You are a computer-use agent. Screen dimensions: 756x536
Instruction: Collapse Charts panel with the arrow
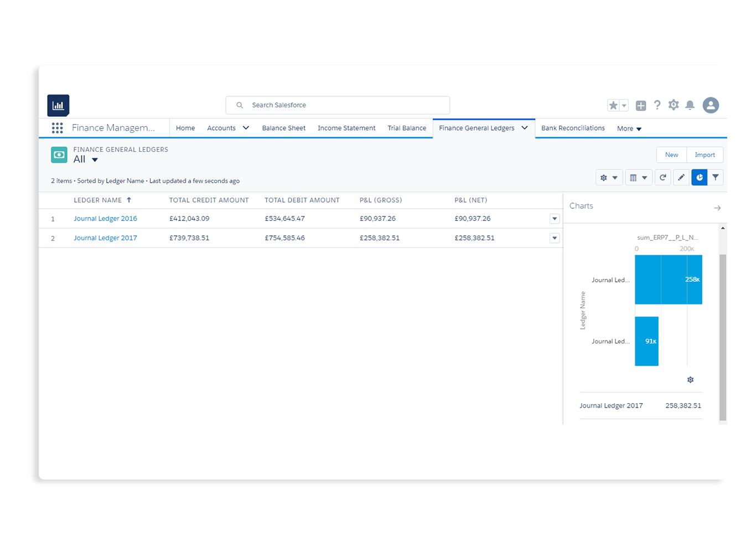tap(717, 208)
